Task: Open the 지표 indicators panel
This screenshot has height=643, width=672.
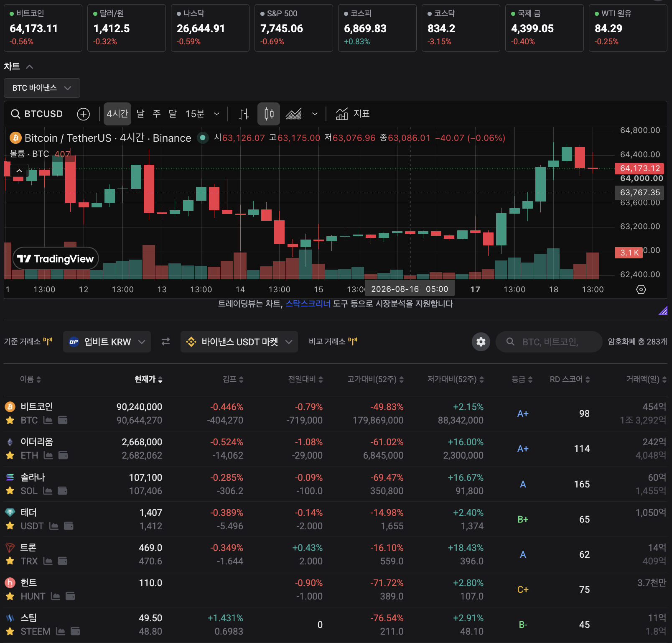Action: tap(353, 114)
